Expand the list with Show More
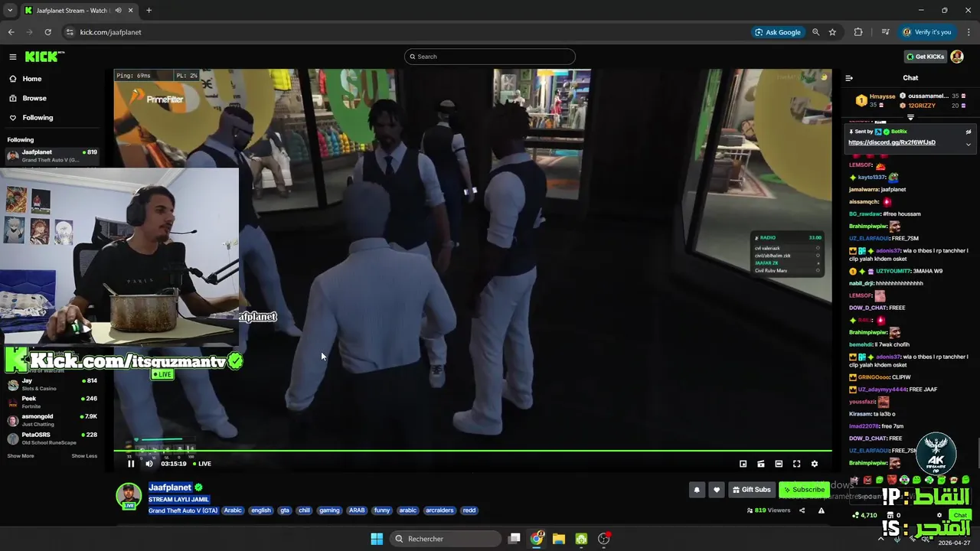The width and height of the screenshot is (980, 551). [x=21, y=456]
